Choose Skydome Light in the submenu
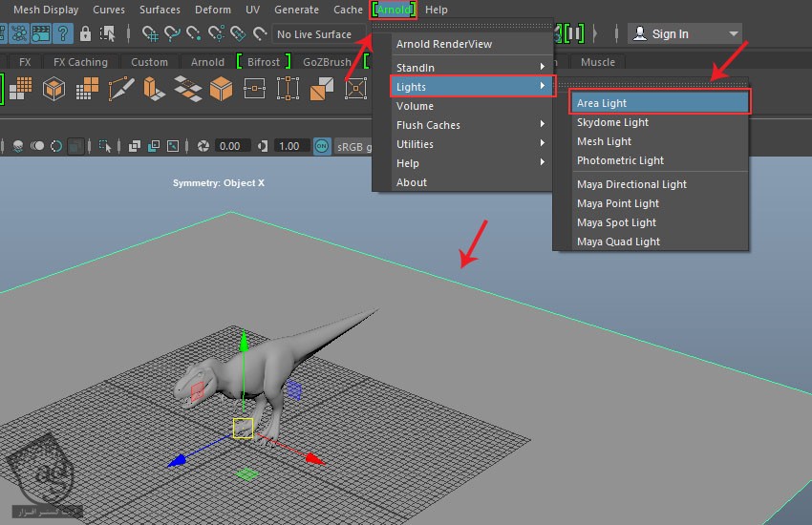Image resolution: width=812 pixels, height=525 pixels. [612, 122]
